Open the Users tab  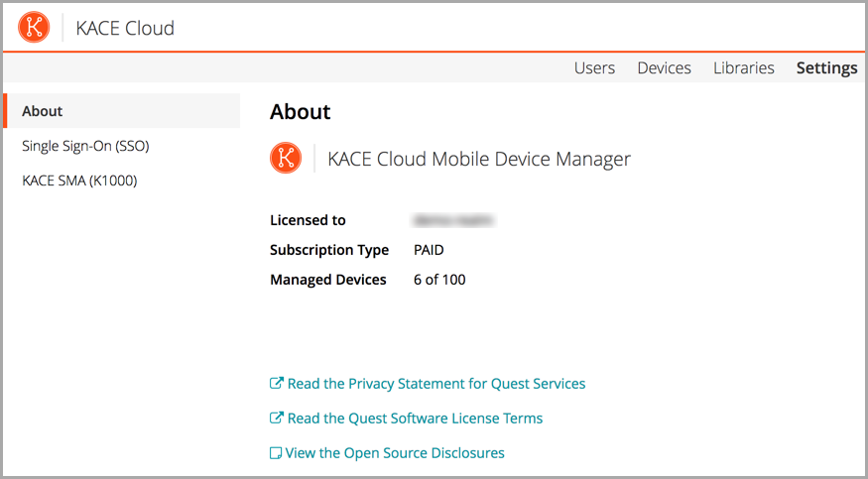tap(594, 68)
